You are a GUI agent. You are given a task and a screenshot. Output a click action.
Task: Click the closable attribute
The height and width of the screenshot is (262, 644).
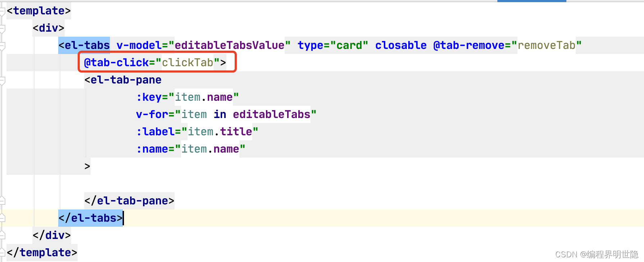click(x=401, y=45)
